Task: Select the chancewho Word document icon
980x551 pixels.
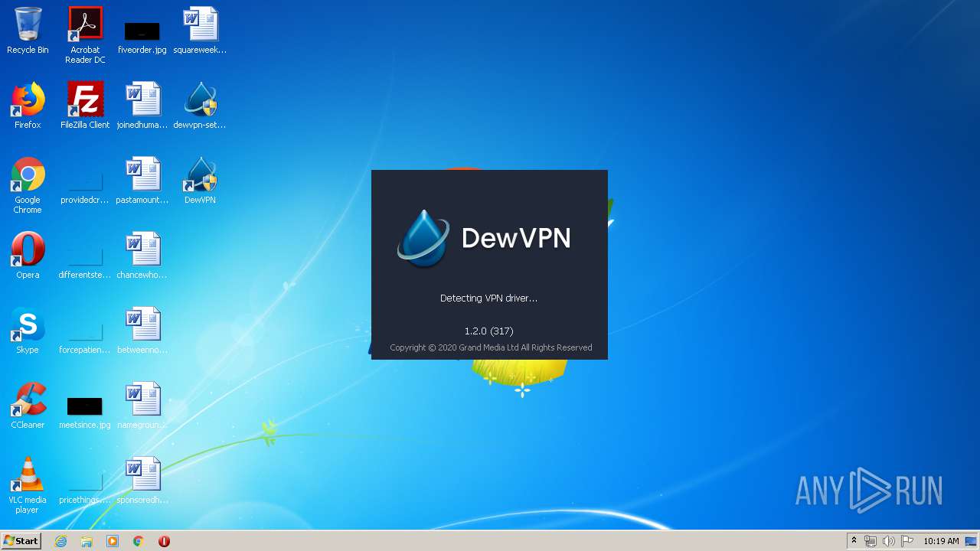Action: (x=142, y=256)
